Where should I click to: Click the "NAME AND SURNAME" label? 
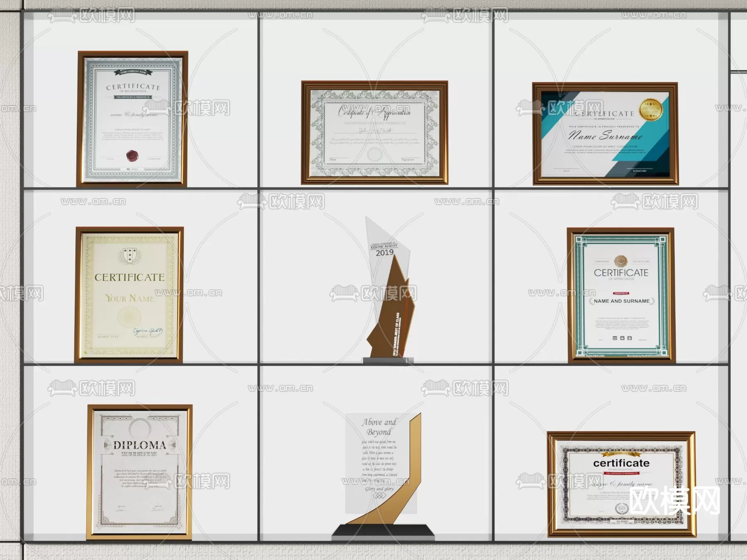pyautogui.click(x=621, y=301)
